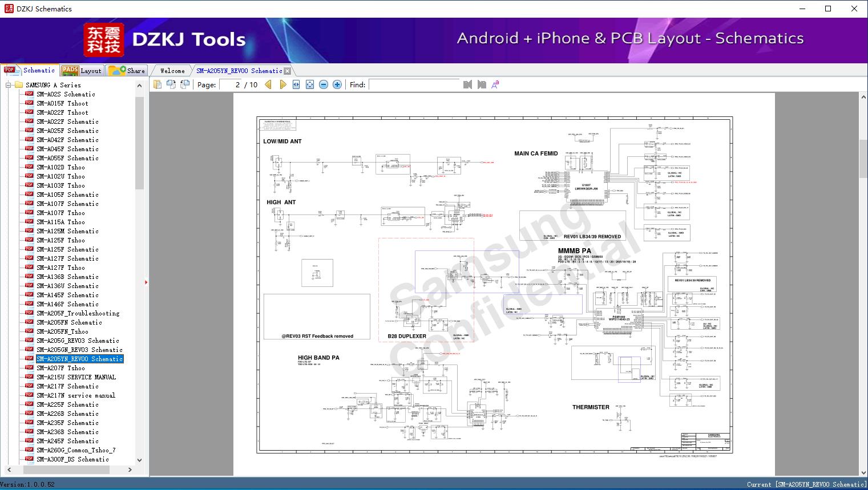Click the document view scroll-down arrow

point(863,472)
